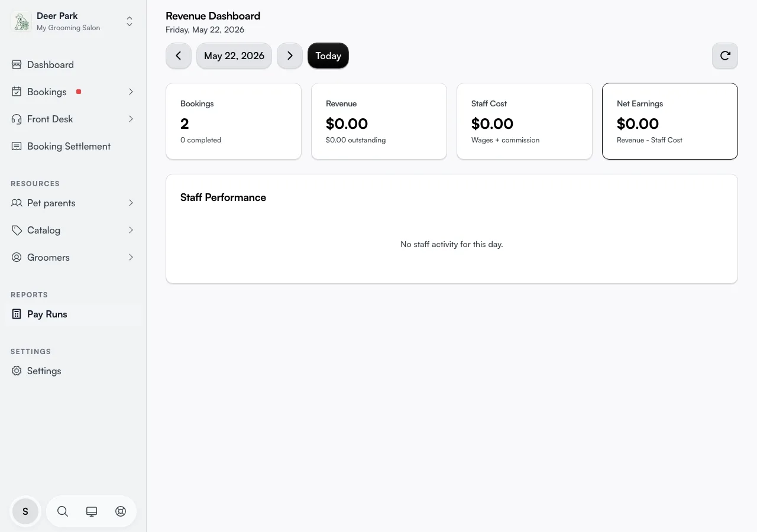Select the Net Earnings summary card
The image size is (757, 532).
(670, 121)
